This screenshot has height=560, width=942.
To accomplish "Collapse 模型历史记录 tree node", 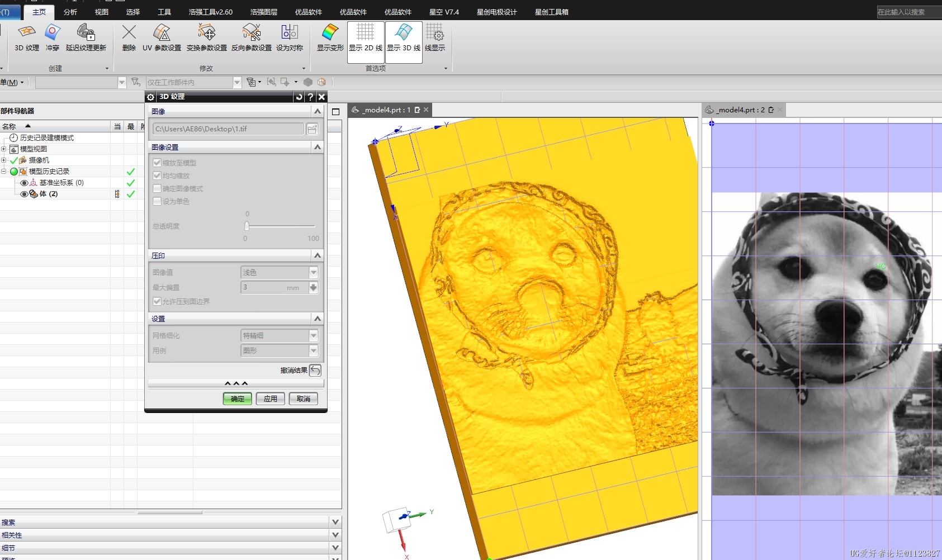I will pyautogui.click(x=3, y=171).
